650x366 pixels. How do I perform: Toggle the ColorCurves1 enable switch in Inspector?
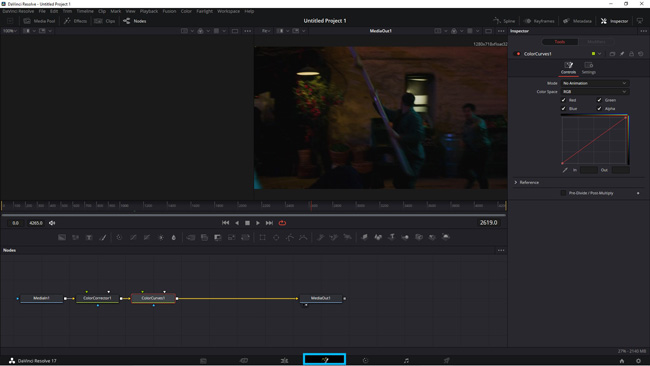click(517, 54)
